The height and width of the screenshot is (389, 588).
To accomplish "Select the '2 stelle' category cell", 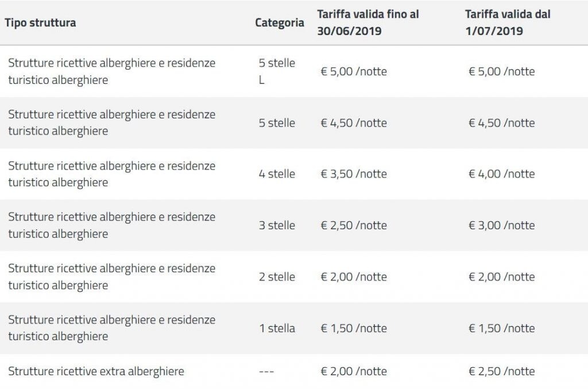I will 277,276.
